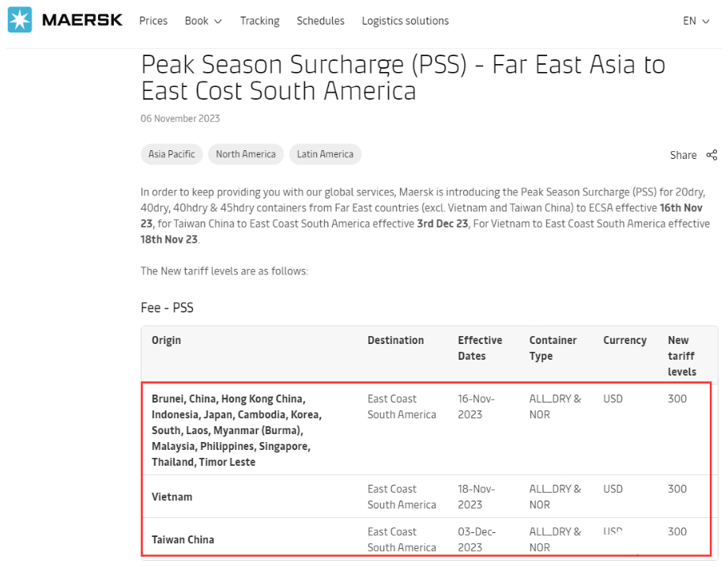Click the share icon next to Share

[x=711, y=155]
